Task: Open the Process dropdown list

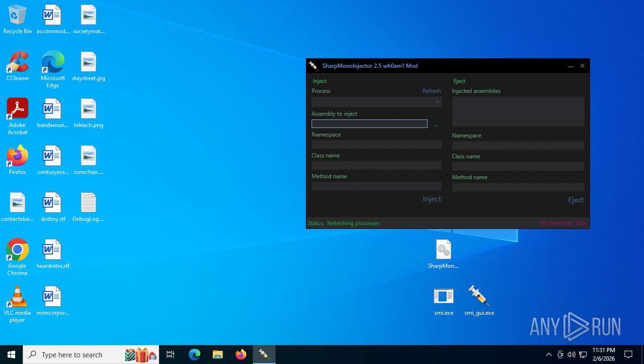Action: click(376, 101)
